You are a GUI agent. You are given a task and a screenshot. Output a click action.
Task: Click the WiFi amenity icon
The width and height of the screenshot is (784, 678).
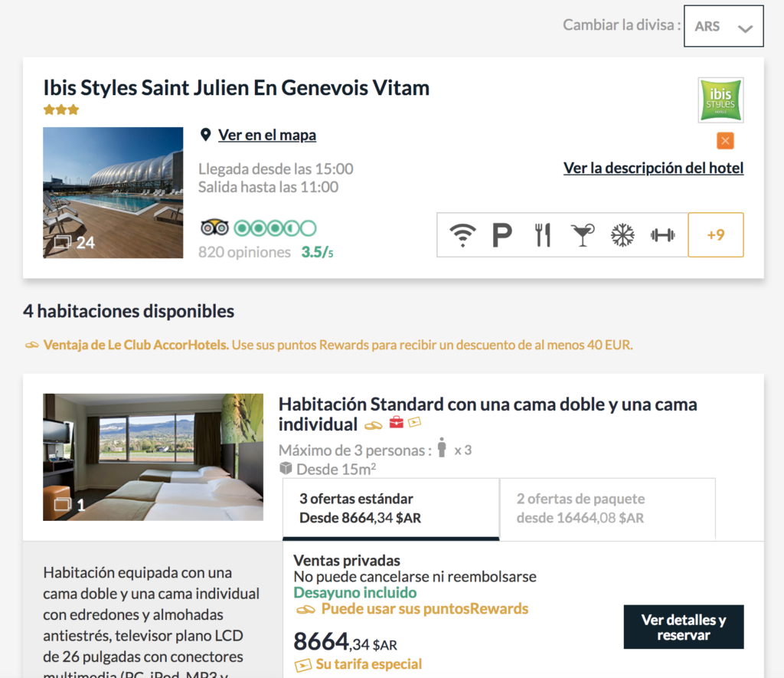462,235
